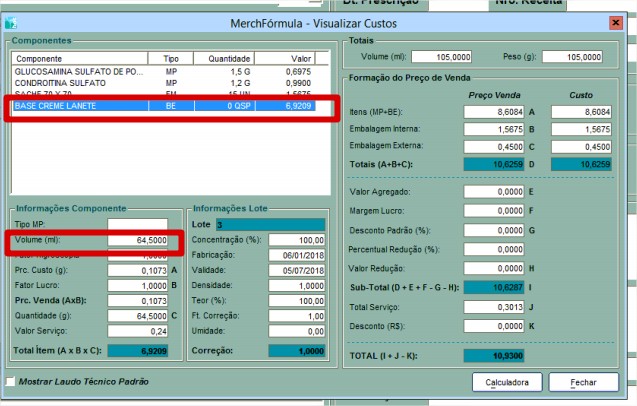The width and height of the screenshot is (637, 406).
Task: Enable Mostrar Laudo Técnico Padrão checkbox
Action: (x=11, y=382)
